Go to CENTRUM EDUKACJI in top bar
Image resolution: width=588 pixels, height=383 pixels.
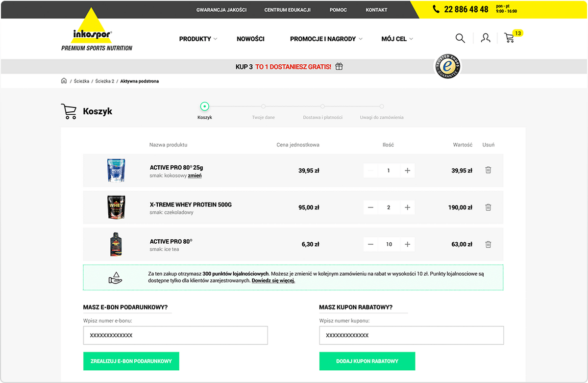(287, 10)
